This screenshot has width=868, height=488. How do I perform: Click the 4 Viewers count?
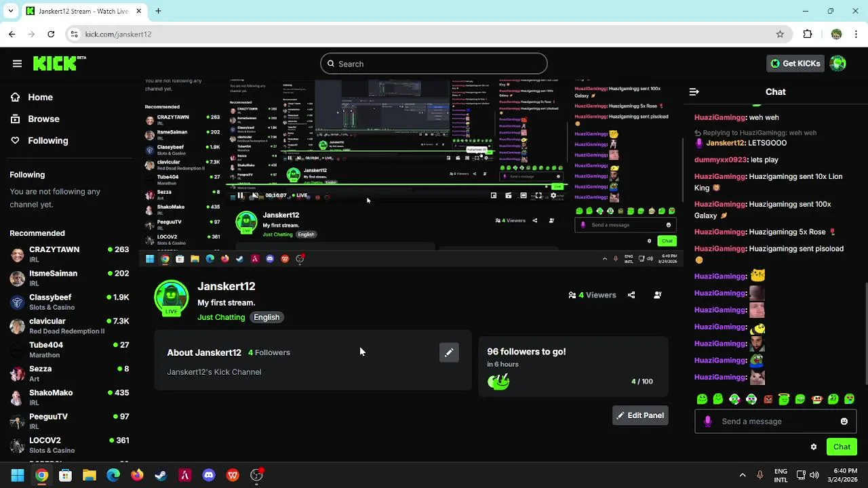592,295
